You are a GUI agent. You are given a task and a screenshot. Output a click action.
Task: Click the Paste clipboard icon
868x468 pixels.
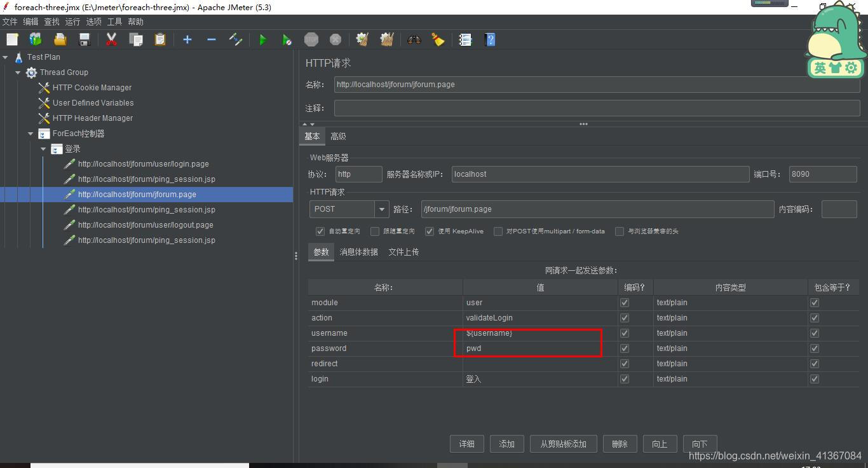click(x=159, y=39)
